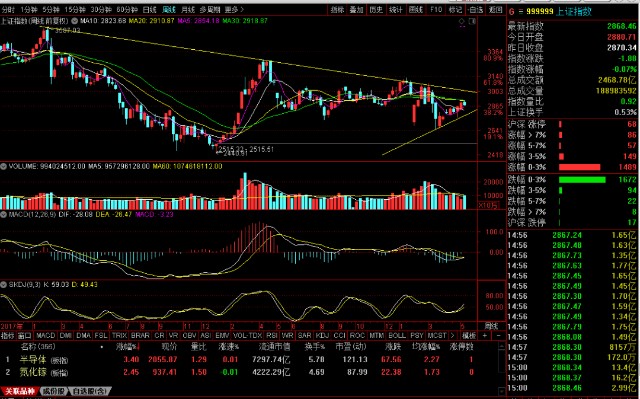Zoom in chart with the plus button

(x=484, y=335)
